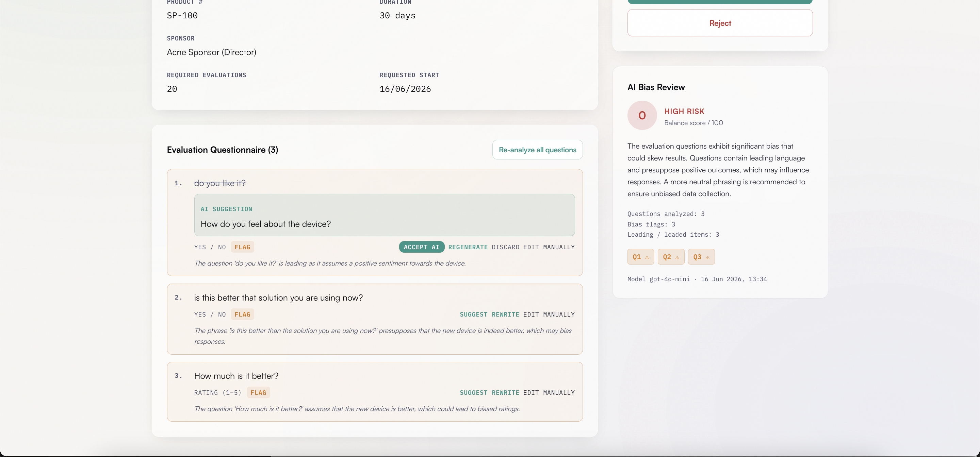Click the Q1 warning chip
The height and width of the screenshot is (457, 980).
point(640,257)
